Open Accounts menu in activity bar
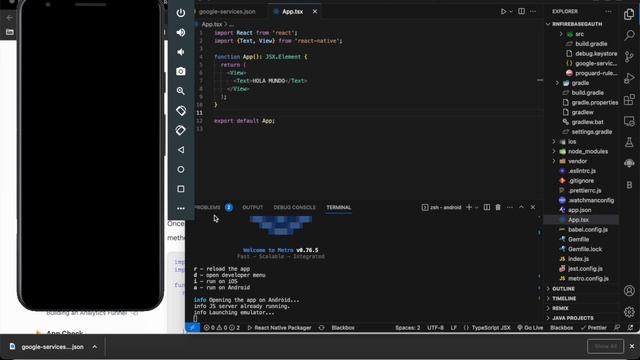Image resolution: width=640 pixels, height=360 pixels. pyautogui.click(x=629, y=291)
